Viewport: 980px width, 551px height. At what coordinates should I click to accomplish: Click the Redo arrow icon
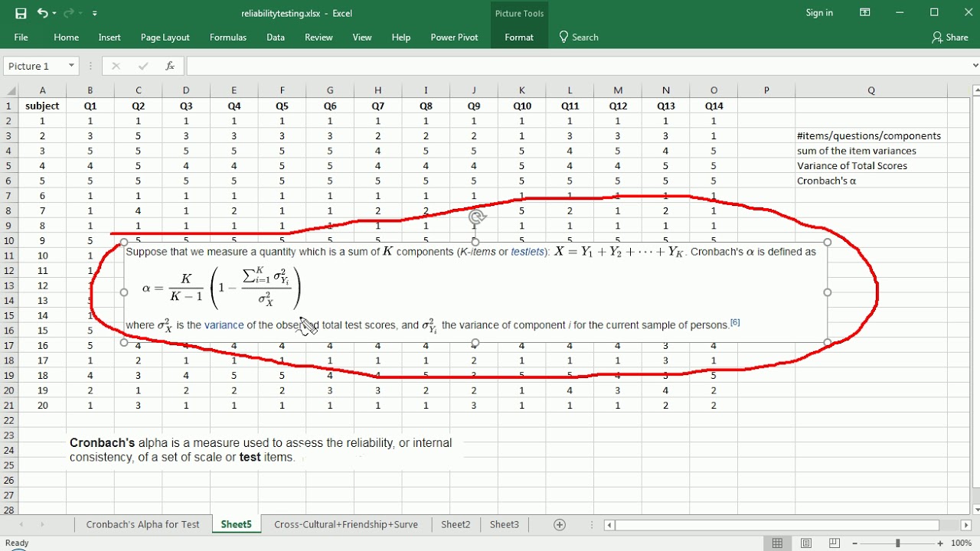(69, 13)
